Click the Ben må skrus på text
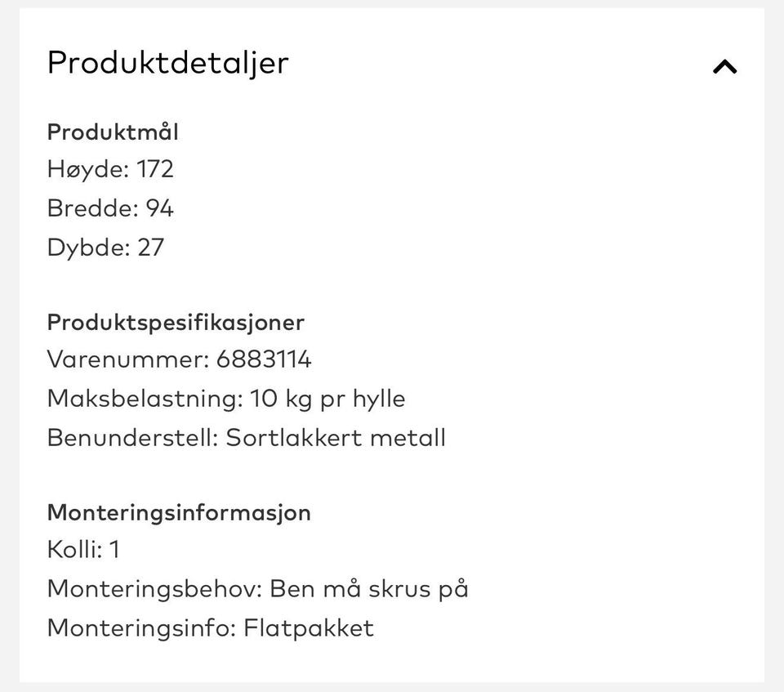Image resolution: width=784 pixels, height=692 pixels. pyautogui.click(x=368, y=589)
